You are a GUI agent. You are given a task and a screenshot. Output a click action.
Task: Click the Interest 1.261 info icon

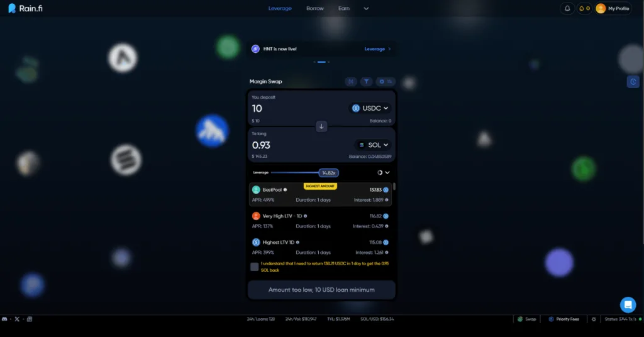(387, 253)
